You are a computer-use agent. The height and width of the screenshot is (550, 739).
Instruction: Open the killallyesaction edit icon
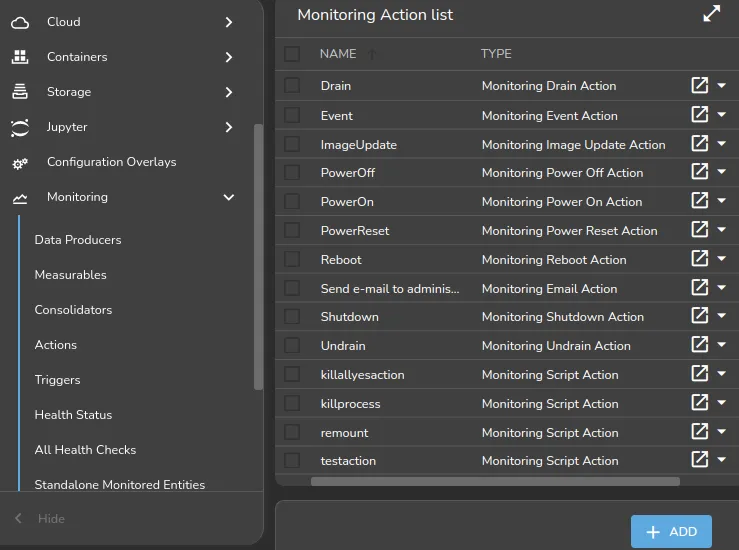point(699,373)
